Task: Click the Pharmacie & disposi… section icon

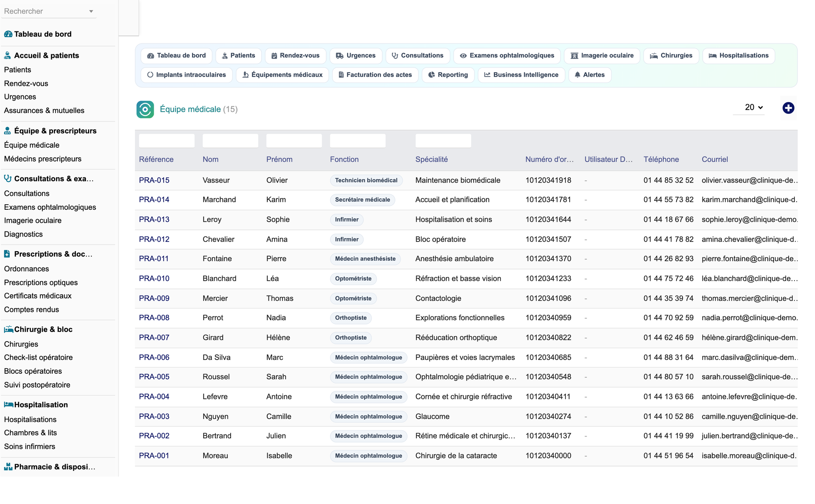Action: [8, 466]
